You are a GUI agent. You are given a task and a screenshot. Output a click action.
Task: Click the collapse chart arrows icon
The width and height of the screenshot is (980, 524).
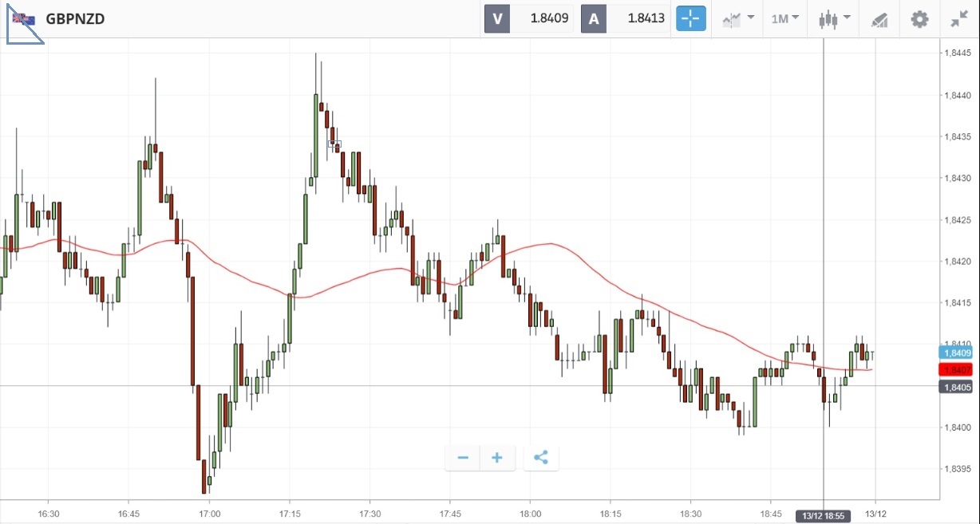pyautogui.click(x=958, y=19)
